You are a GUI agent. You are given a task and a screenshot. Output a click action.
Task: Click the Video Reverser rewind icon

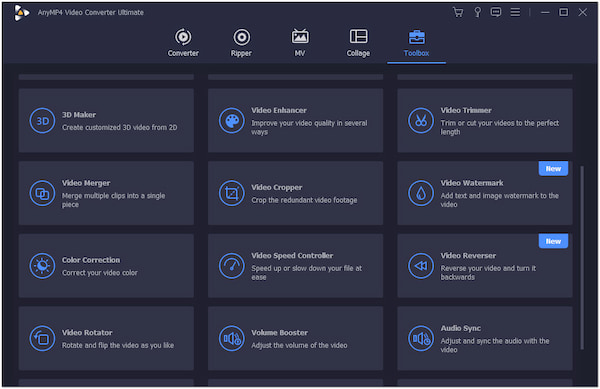(421, 266)
